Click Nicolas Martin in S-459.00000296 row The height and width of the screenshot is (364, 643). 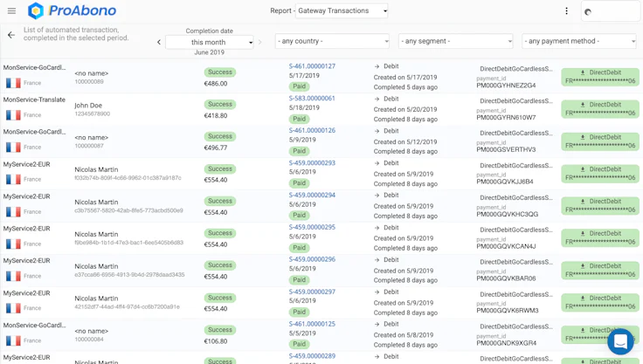(x=96, y=266)
